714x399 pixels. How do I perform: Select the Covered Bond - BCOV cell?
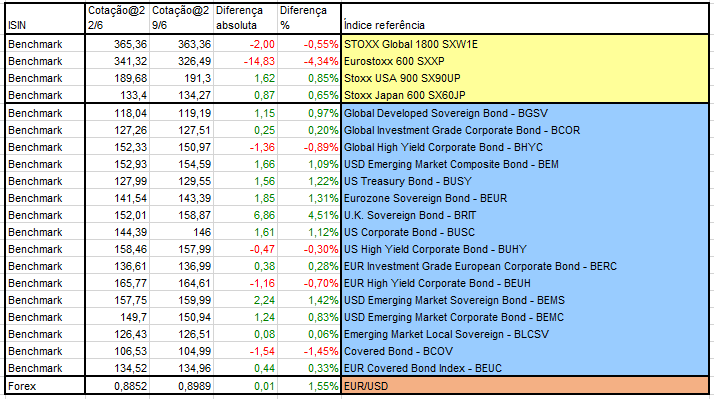click(x=525, y=351)
